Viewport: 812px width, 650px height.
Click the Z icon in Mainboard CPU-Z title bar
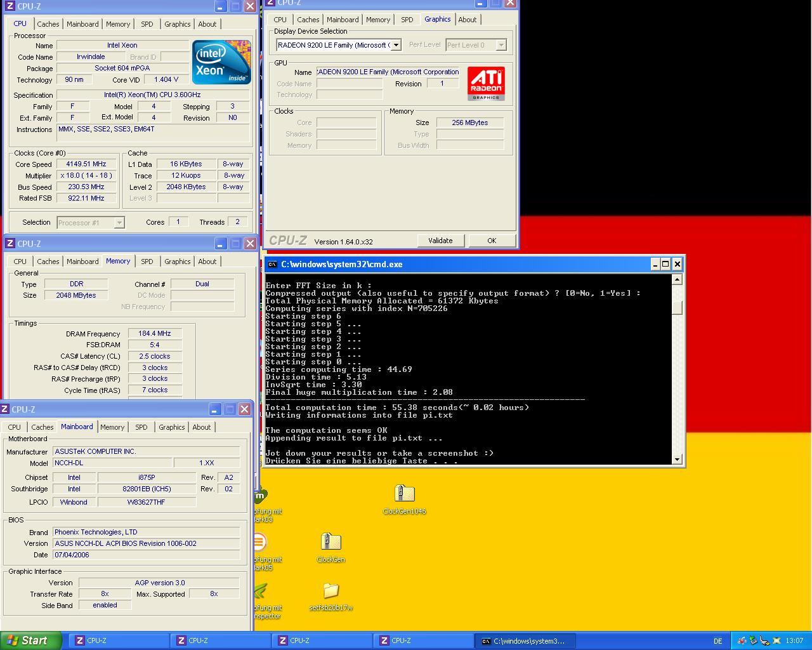(5, 409)
